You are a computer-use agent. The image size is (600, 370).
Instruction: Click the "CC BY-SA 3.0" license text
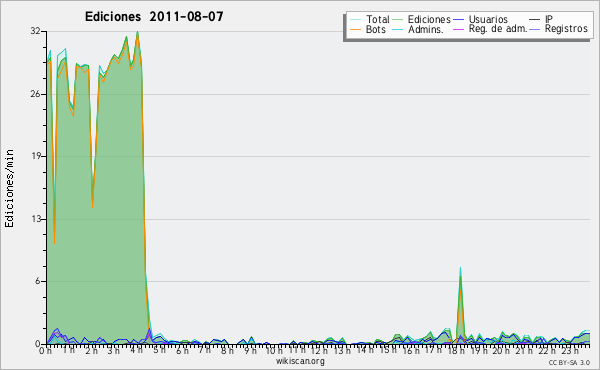[569, 362]
